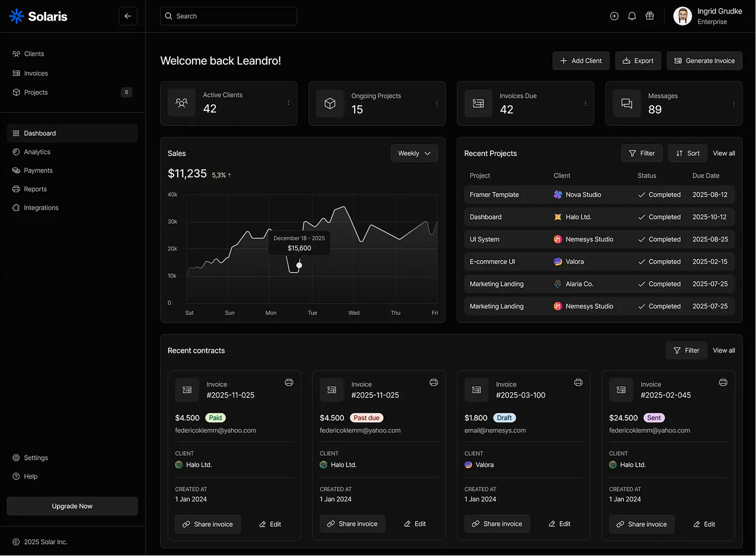Edit the Sent invoice #2025-02-045

(704, 525)
